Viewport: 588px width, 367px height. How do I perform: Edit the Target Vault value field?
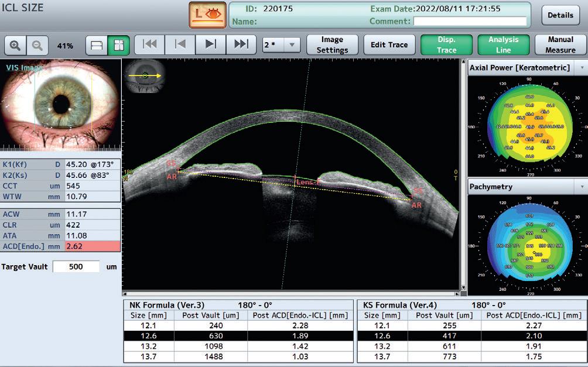click(76, 267)
